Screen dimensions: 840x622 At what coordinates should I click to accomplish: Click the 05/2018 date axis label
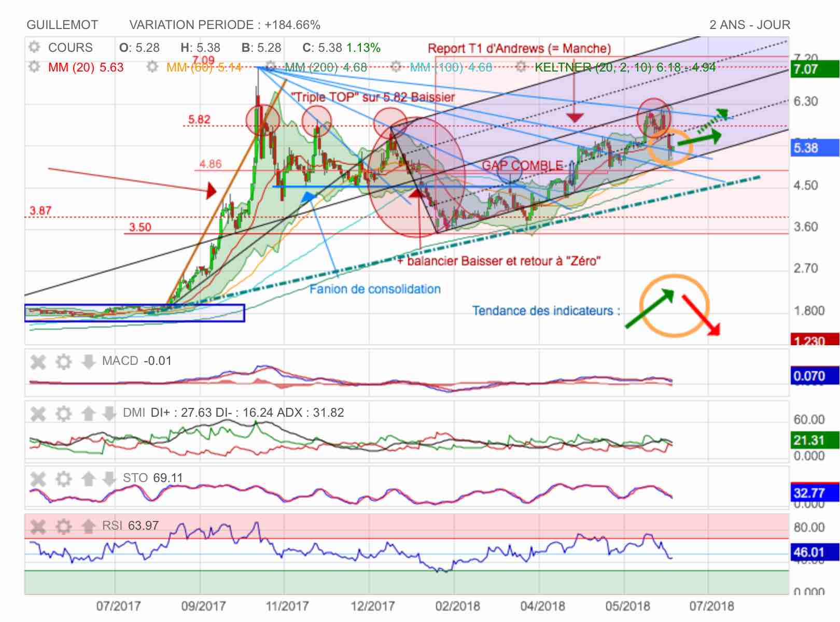pos(627,605)
